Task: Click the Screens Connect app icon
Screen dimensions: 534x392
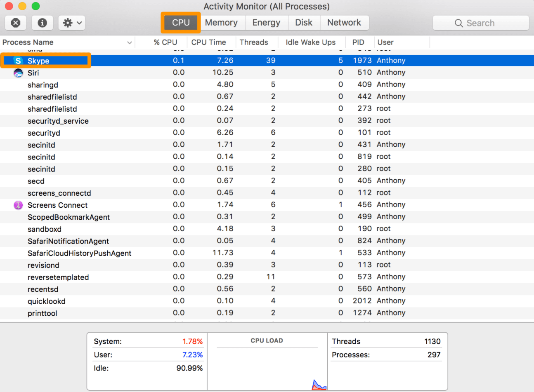Action: [18, 205]
